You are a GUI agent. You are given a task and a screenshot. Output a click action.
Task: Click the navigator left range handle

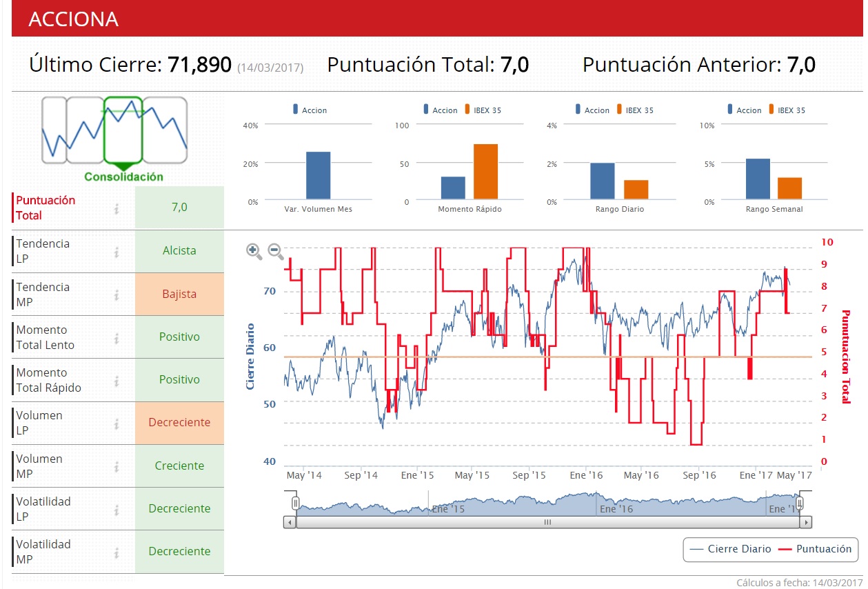tap(295, 503)
